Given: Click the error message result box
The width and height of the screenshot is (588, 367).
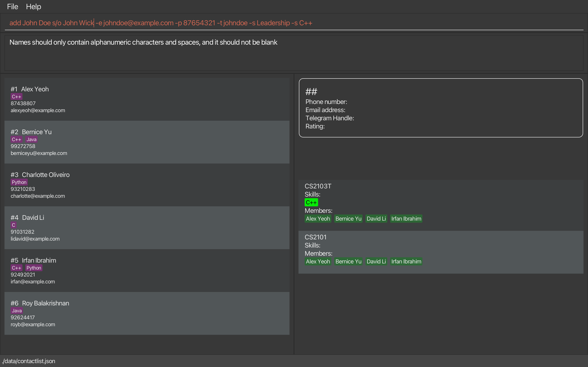Looking at the screenshot, I should pos(294,53).
